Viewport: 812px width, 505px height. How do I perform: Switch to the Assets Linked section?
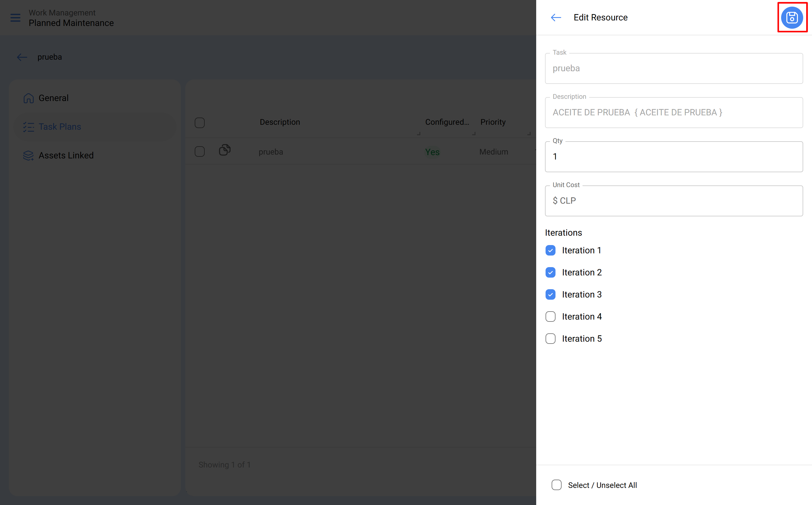click(66, 155)
